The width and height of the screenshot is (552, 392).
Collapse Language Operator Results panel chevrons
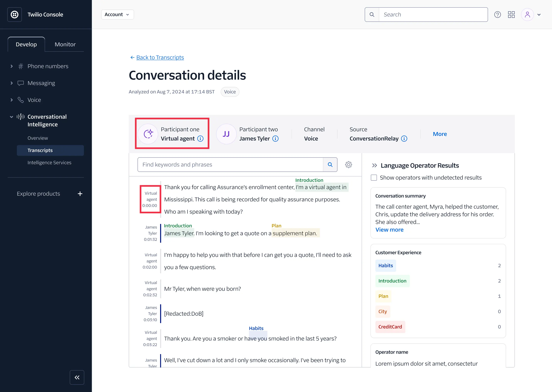pyautogui.click(x=374, y=166)
